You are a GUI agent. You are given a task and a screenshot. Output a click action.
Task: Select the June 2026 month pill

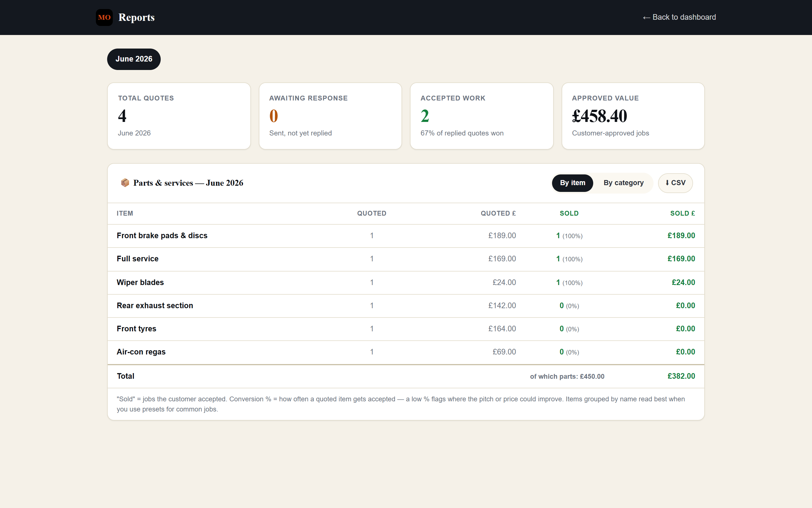click(134, 59)
